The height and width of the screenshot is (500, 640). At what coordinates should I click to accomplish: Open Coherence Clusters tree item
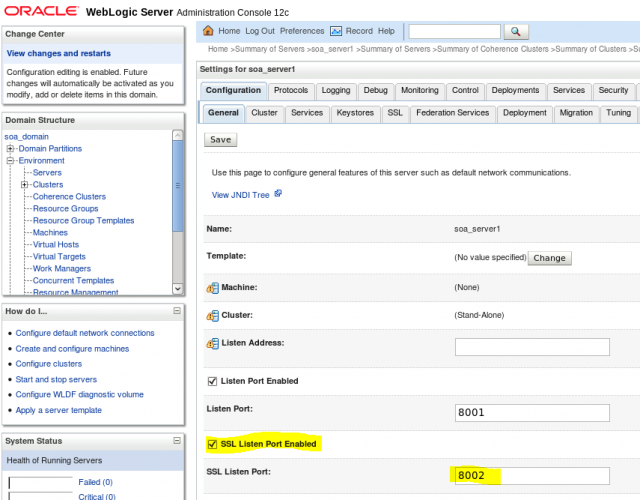pos(69,197)
